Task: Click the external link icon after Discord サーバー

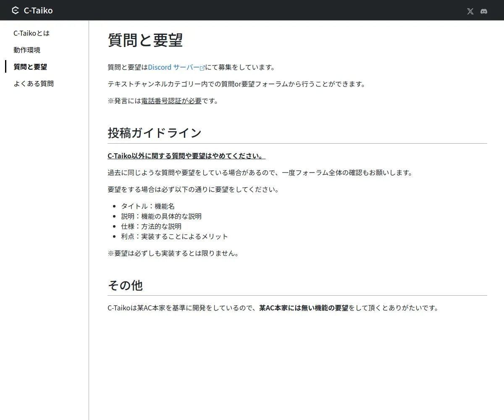Action: coord(202,68)
